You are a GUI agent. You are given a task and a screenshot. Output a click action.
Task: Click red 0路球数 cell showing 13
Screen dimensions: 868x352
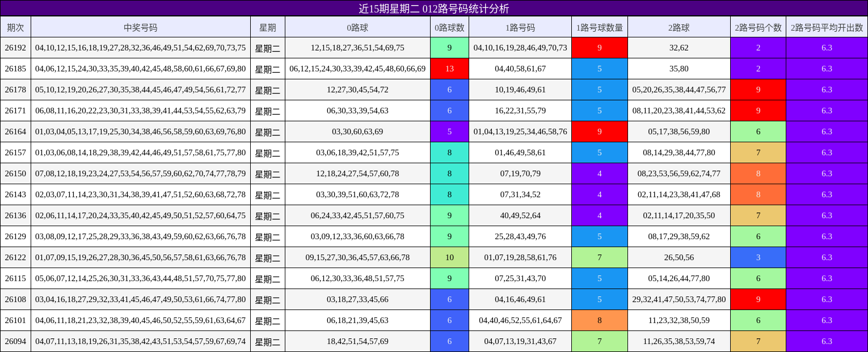(449, 69)
